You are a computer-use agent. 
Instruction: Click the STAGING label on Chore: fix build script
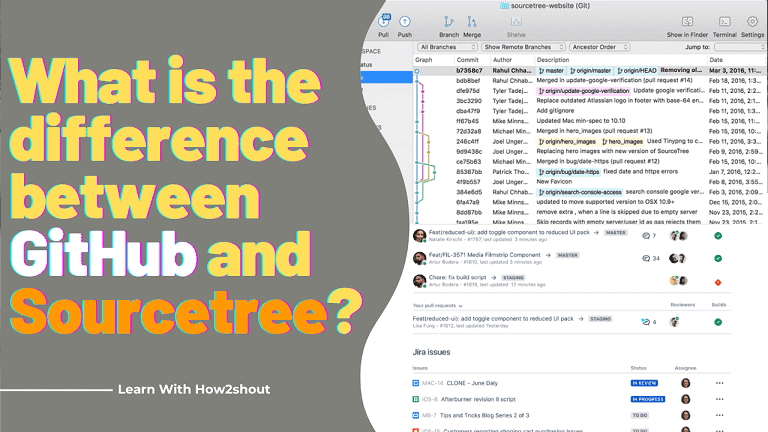click(513, 278)
